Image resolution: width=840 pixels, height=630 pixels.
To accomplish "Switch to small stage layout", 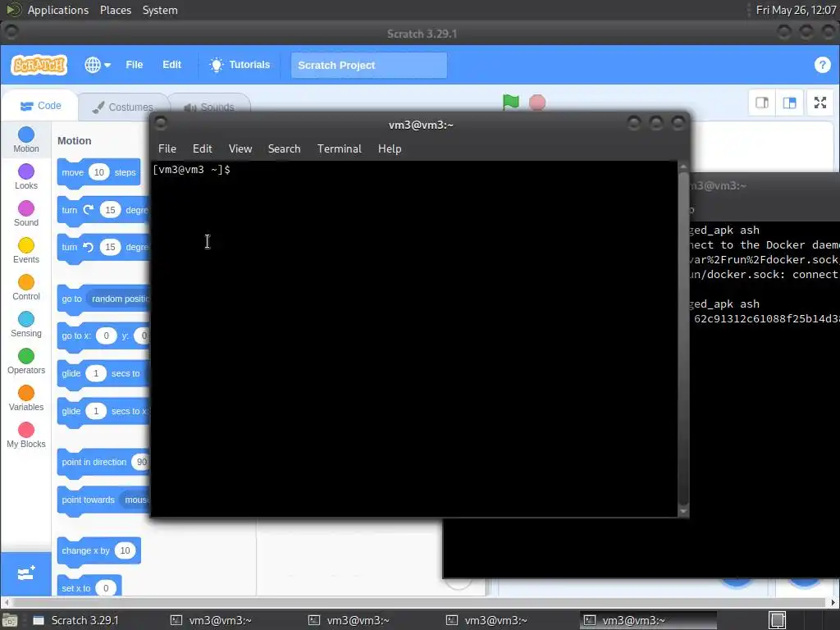I will [762, 103].
